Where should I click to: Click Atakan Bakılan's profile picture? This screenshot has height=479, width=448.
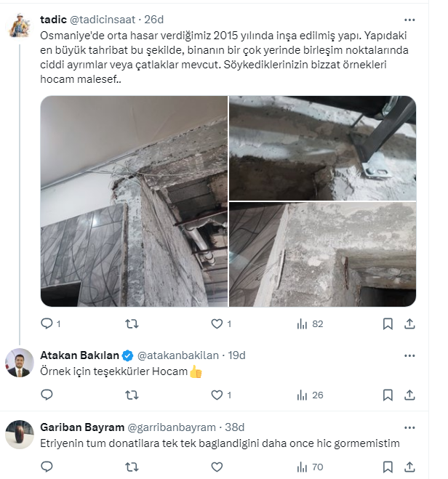tap(20, 363)
